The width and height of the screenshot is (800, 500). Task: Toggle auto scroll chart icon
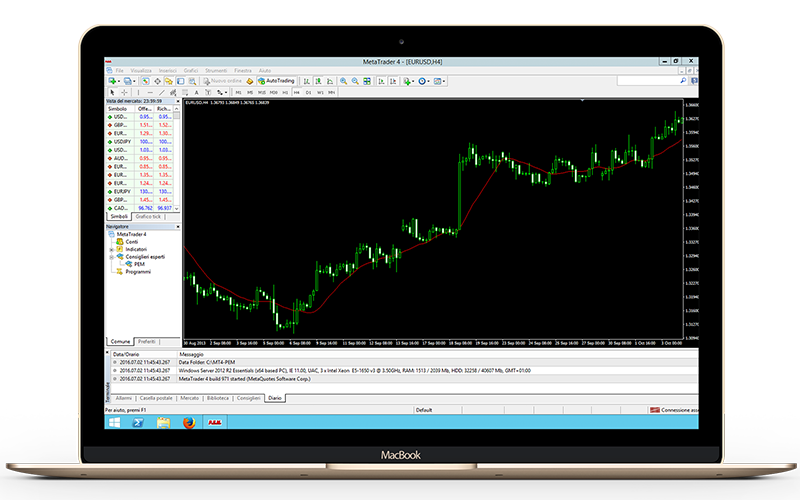point(381,81)
